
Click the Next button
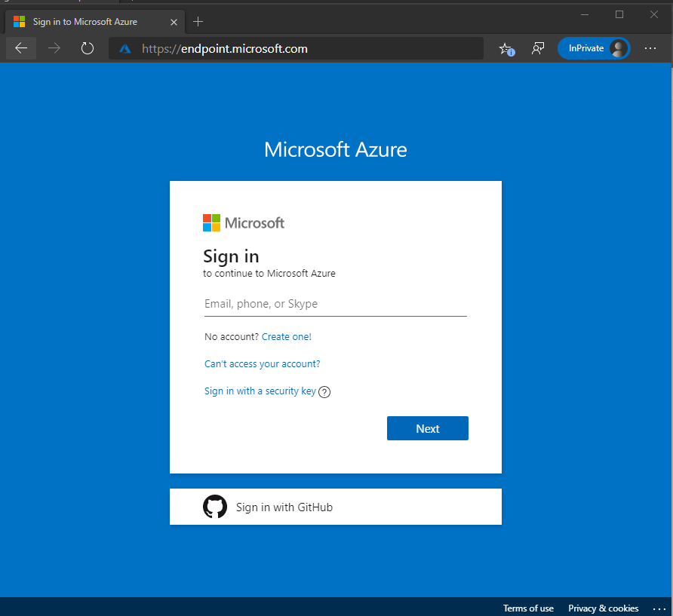coord(428,428)
